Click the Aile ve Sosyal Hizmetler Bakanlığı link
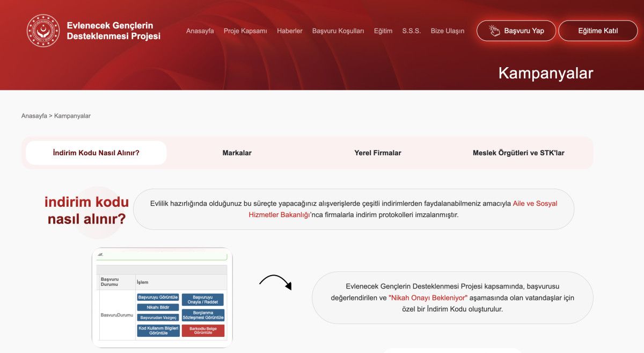This screenshot has height=353, width=644. [535, 204]
